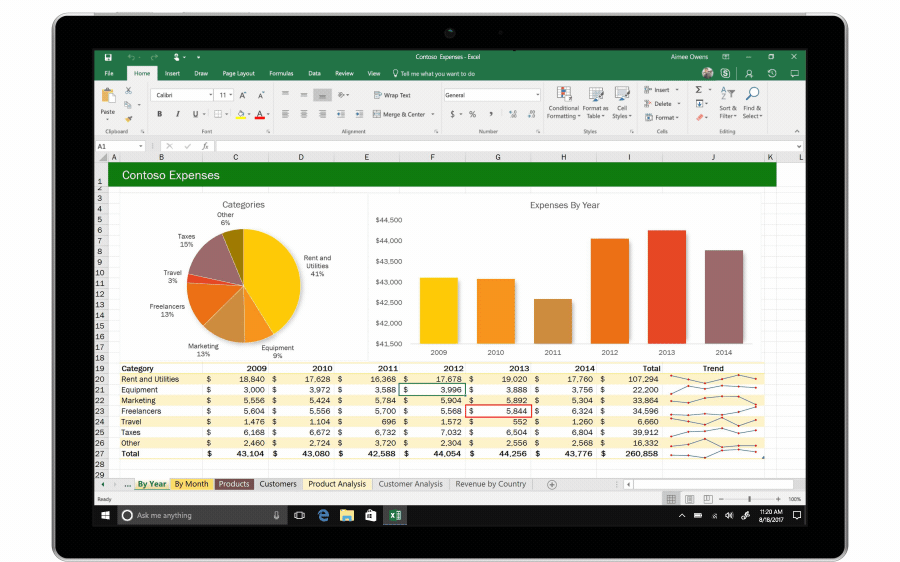Open the font size dropdown

pos(230,95)
